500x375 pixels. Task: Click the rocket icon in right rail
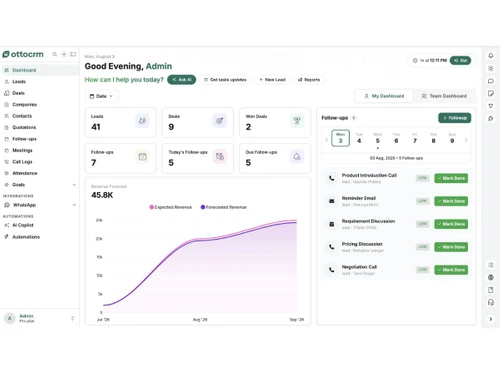coord(491,118)
